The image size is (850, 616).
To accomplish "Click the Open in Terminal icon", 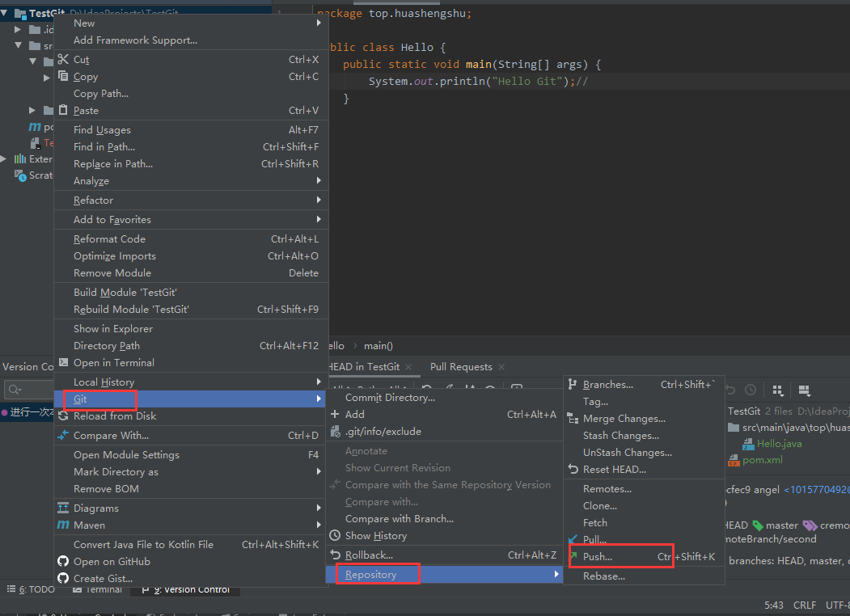I will click(63, 362).
